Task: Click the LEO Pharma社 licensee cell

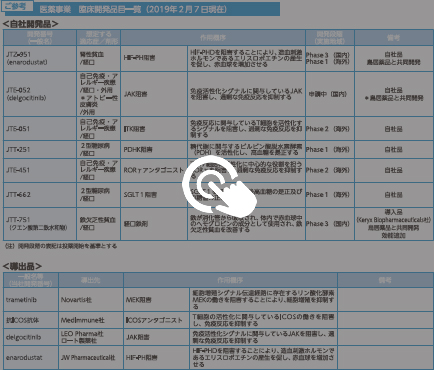Action: 91,337
